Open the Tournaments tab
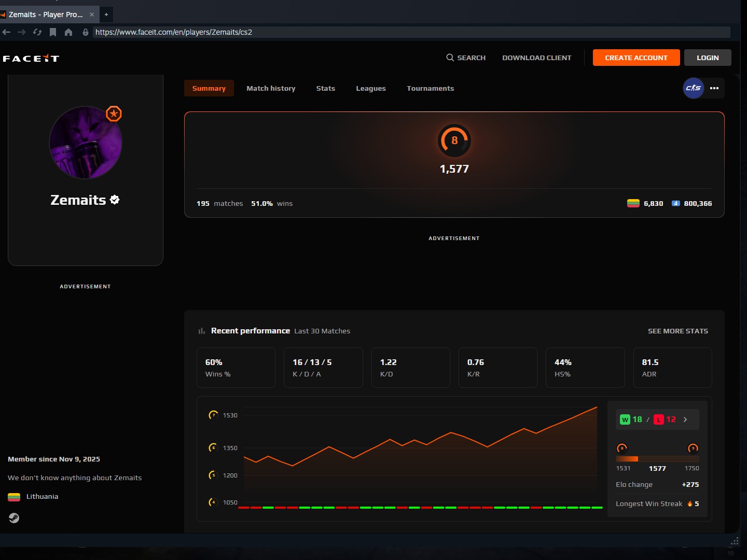The width and height of the screenshot is (747, 560). coord(430,88)
